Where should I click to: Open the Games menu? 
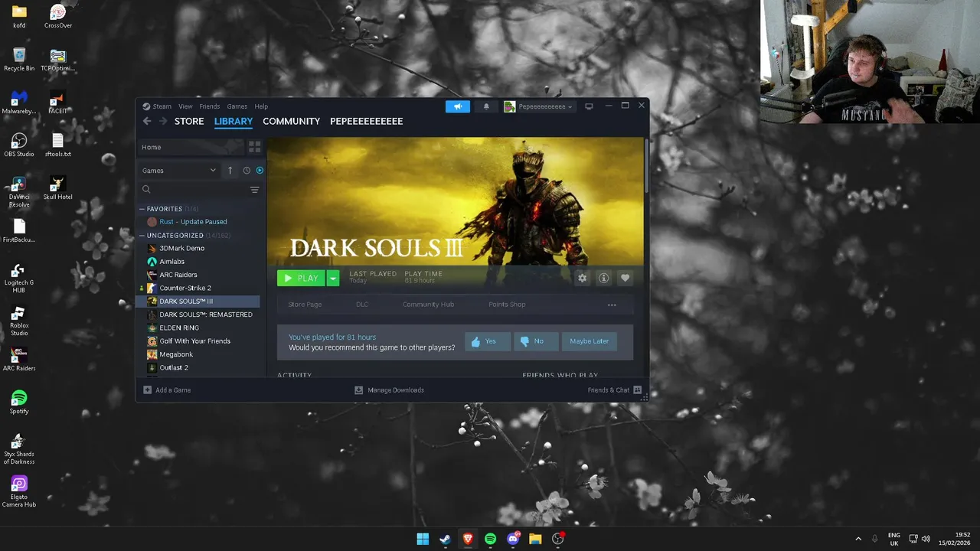pyautogui.click(x=237, y=106)
